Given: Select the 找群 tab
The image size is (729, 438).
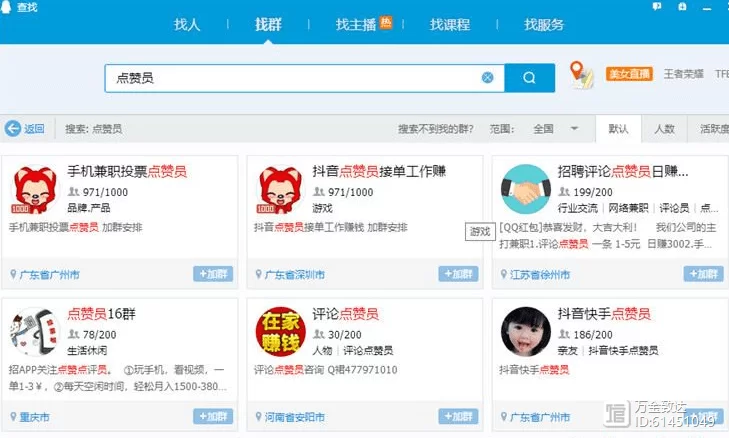Looking at the screenshot, I should [268, 24].
